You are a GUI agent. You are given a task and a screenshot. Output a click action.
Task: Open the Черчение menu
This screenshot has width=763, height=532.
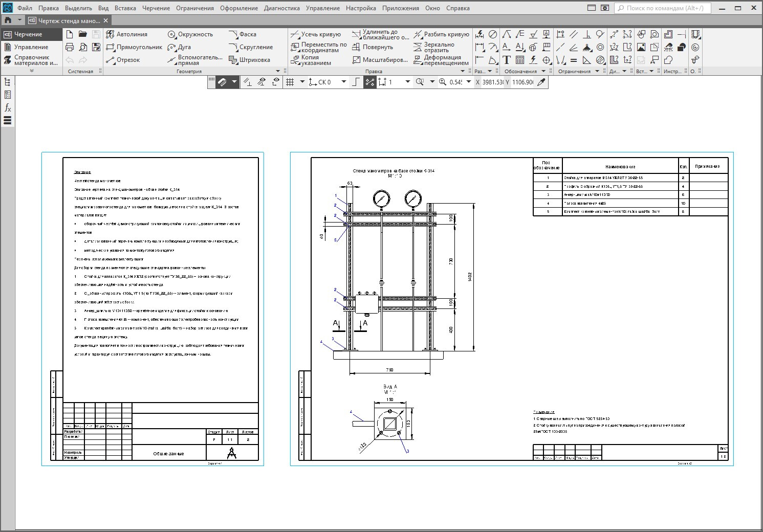click(156, 8)
